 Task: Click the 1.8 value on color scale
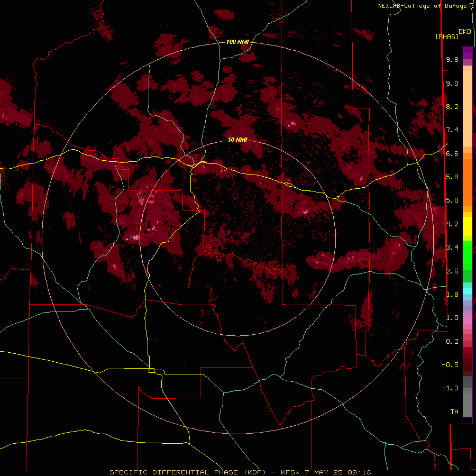click(452, 294)
